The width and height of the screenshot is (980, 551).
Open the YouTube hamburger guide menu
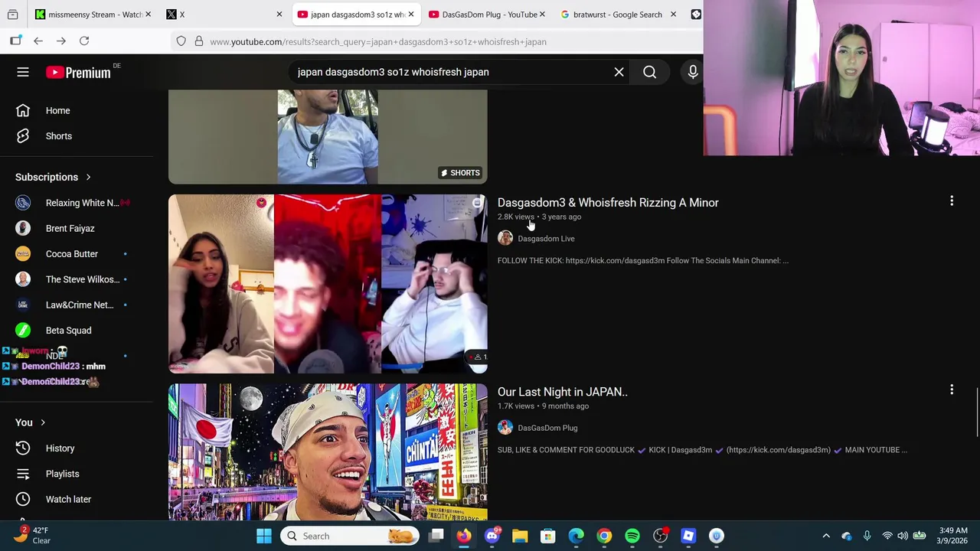coord(23,72)
